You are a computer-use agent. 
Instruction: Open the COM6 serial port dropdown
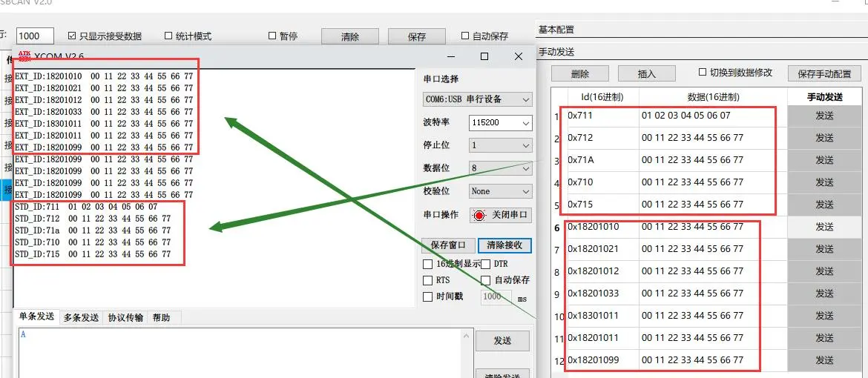pyautogui.click(x=478, y=99)
